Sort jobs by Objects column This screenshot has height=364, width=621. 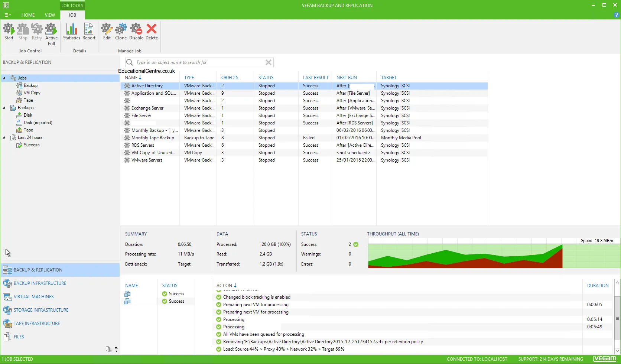tap(230, 78)
